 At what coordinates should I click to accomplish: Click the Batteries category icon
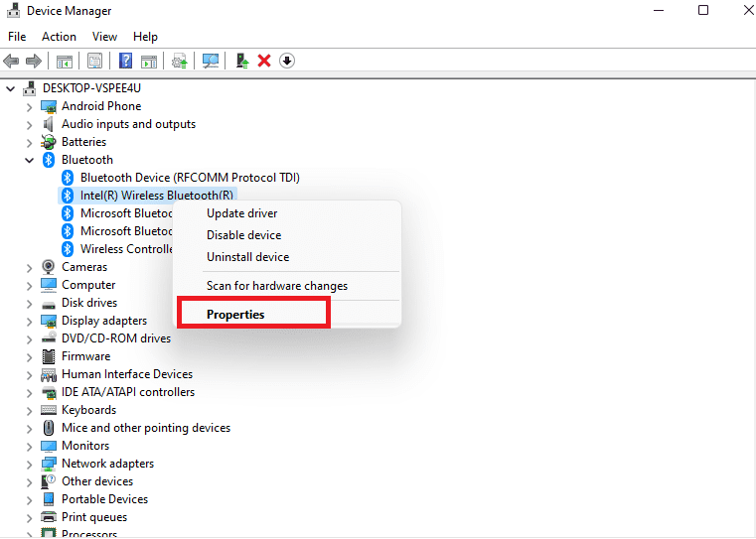click(x=49, y=142)
